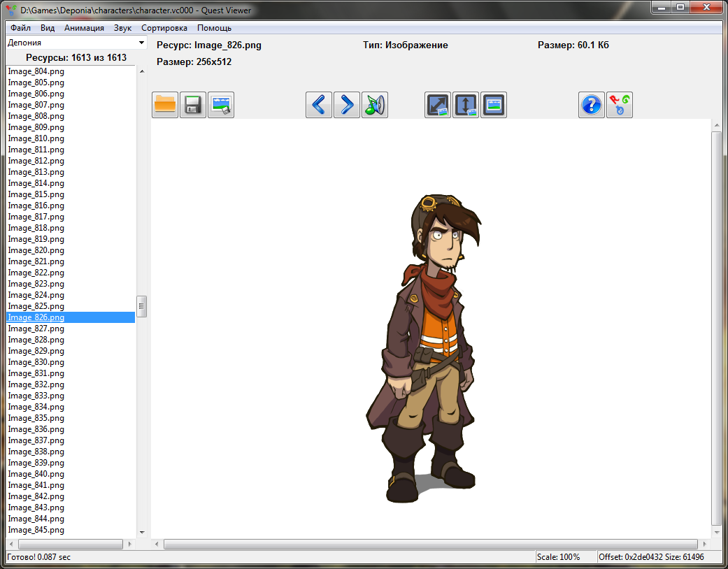Click the resource list vertical scrollbar thumb
This screenshot has height=569, width=728.
pyautogui.click(x=141, y=306)
